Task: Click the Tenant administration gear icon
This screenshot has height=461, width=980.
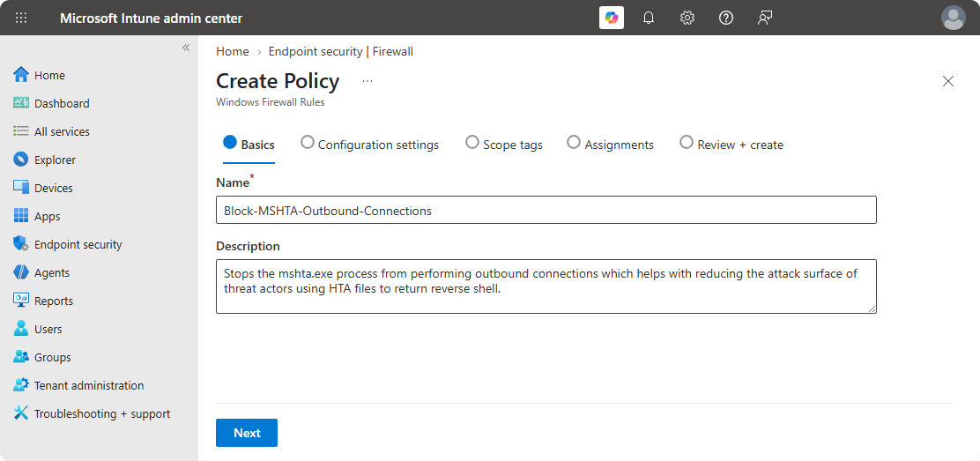Action: coord(21,385)
